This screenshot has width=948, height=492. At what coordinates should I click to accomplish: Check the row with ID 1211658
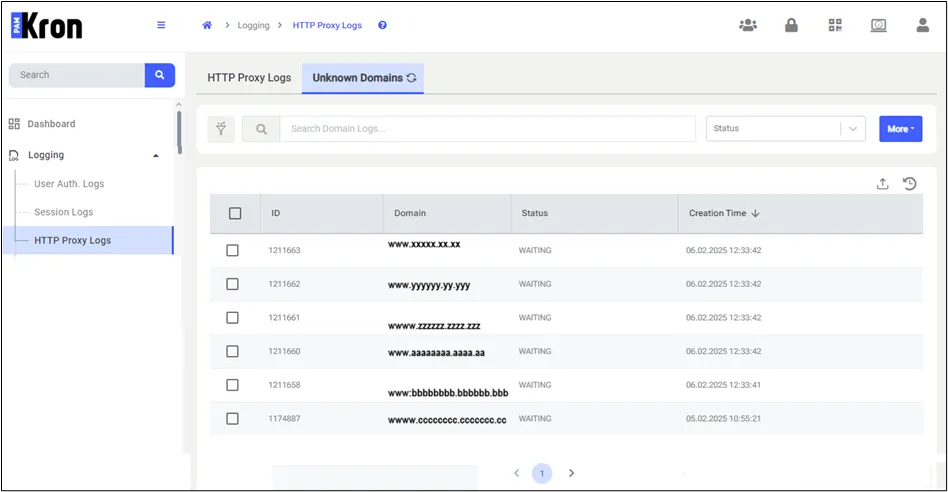tap(232, 385)
